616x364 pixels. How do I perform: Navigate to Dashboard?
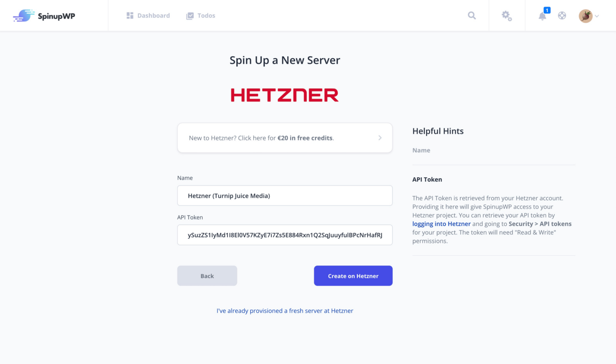154,15
